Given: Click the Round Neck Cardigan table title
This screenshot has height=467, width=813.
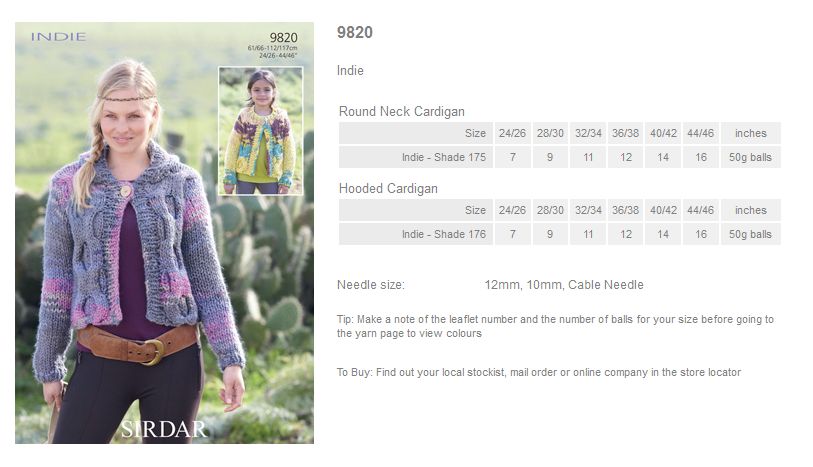Looking at the screenshot, I should tap(401, 111).
